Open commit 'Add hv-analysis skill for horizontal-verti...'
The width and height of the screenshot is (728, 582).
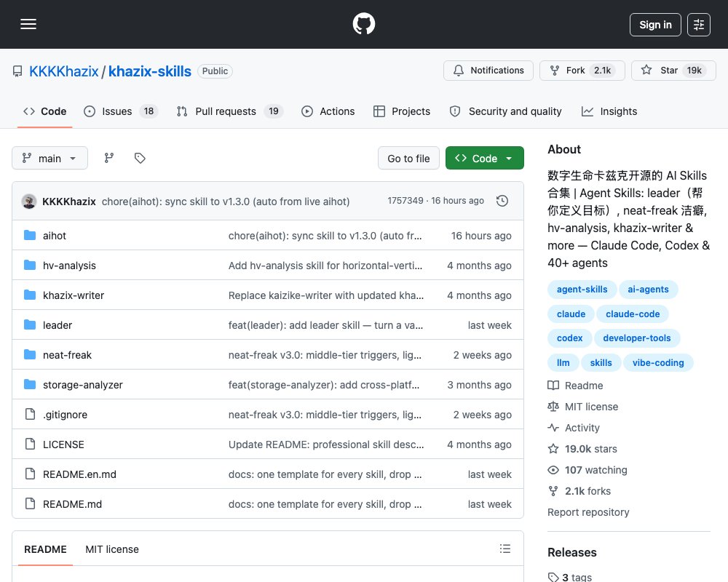coord(325,266)
